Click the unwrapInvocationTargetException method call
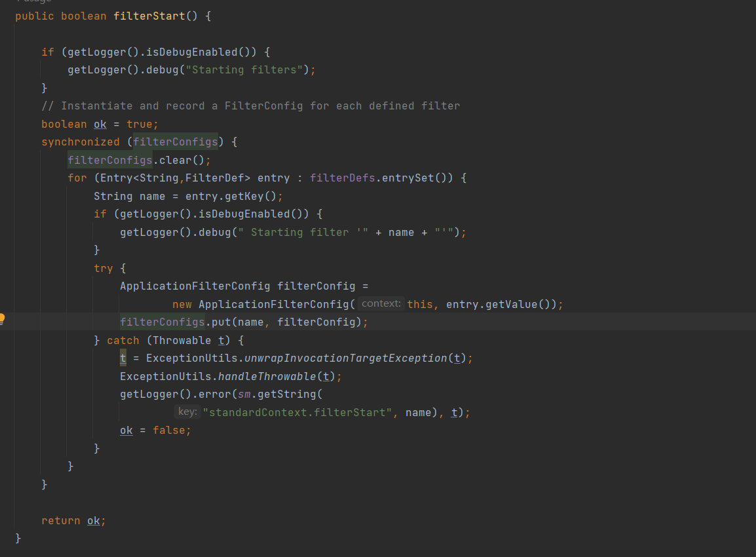Image resolution: width=756 pixels, height=557 pixels. [345, 358]
